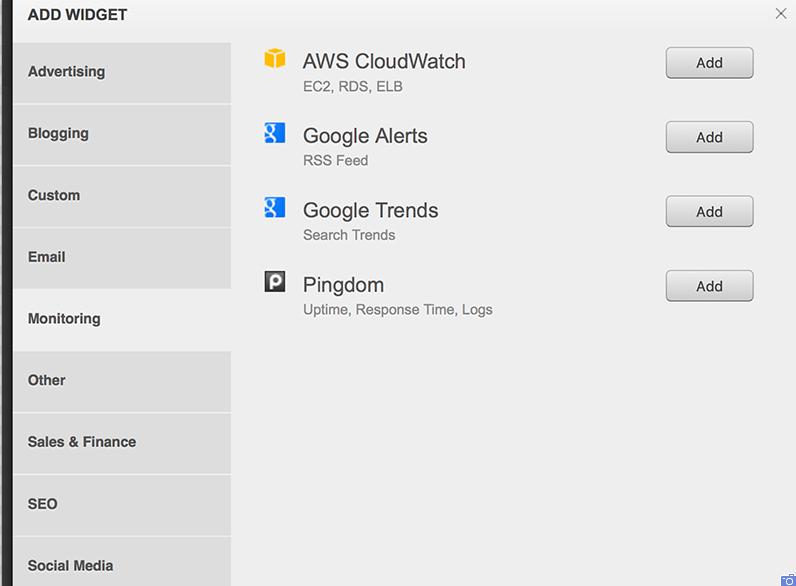Select the Monitoring category

click(122, 319)
